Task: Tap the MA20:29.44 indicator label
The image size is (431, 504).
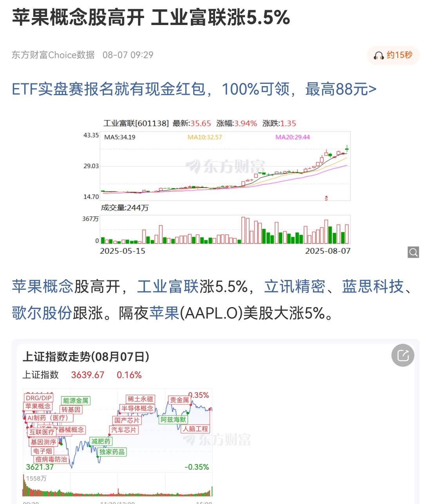Action: point(293,137)
